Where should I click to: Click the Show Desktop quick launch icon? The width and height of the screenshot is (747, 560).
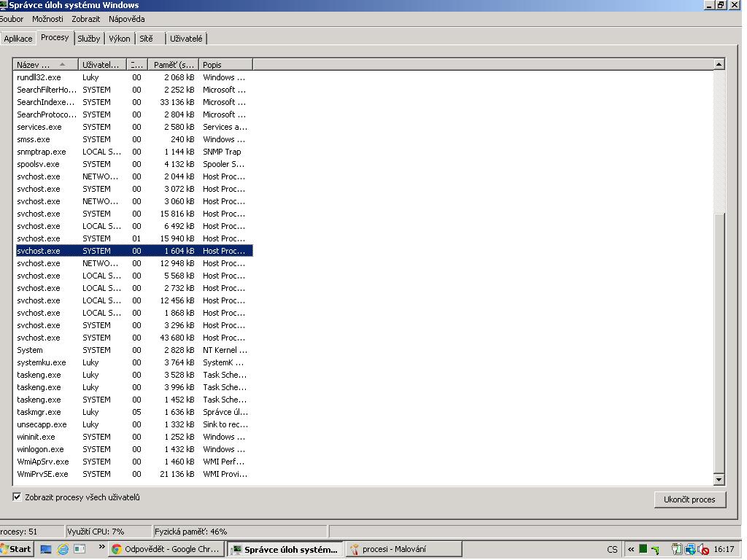46,549
